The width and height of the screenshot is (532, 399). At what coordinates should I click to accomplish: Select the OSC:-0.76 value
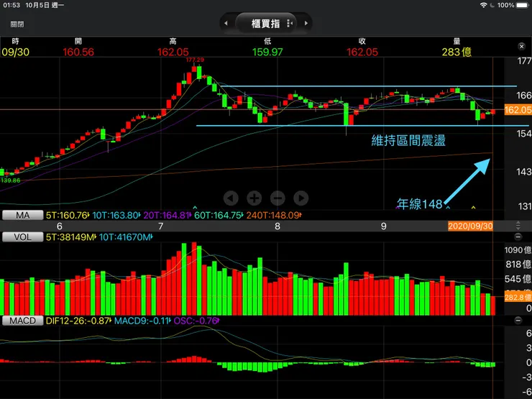point(196,321)
